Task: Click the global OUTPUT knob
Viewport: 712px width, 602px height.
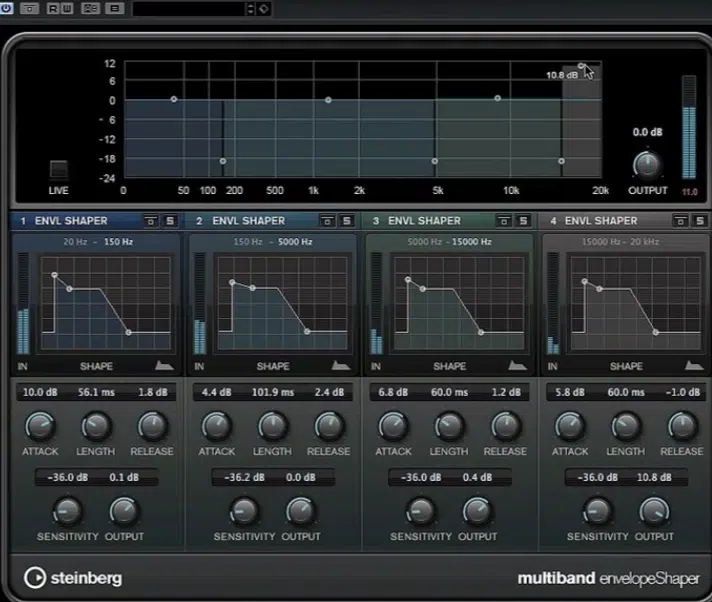Action: 647,165
